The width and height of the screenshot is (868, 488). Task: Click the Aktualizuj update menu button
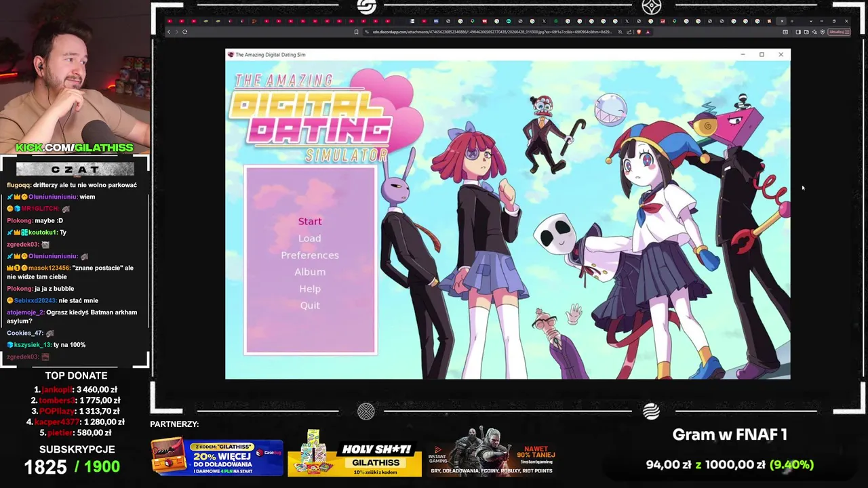click(839, 32)
